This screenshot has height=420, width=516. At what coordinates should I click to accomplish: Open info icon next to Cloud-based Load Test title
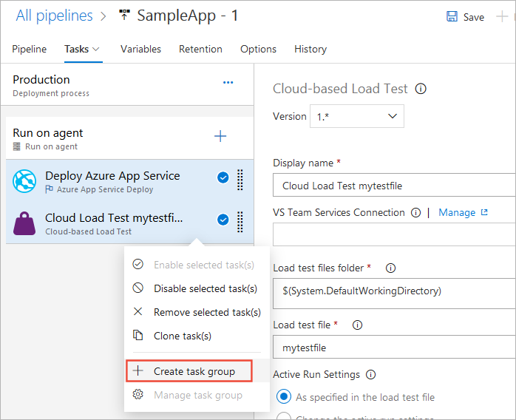coord(421,89)
